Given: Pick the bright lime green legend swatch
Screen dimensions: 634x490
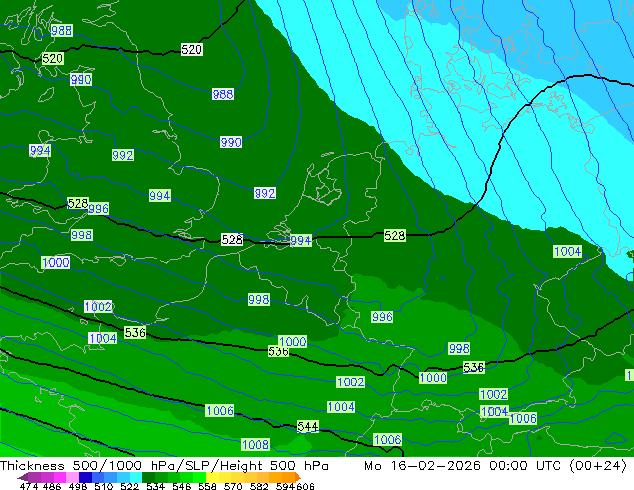Looking at the screenshot, I should (x=199, y=477).
